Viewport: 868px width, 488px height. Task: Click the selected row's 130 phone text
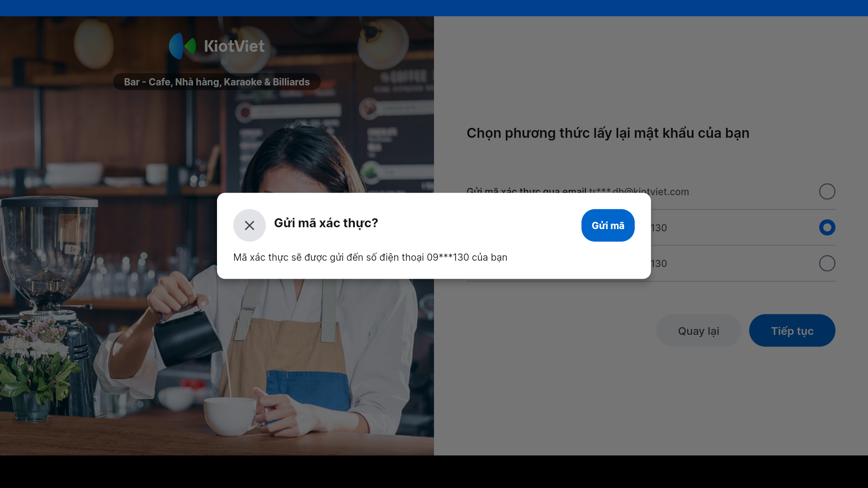point(659,228)
